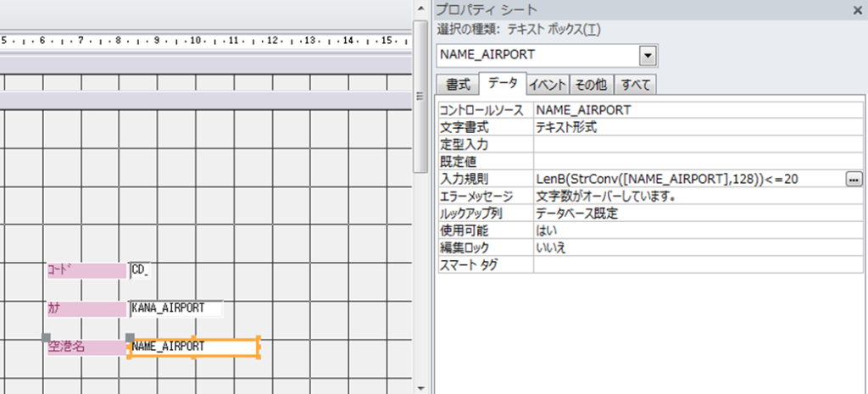
Task: Open the イベント tab
Action: 548,85
